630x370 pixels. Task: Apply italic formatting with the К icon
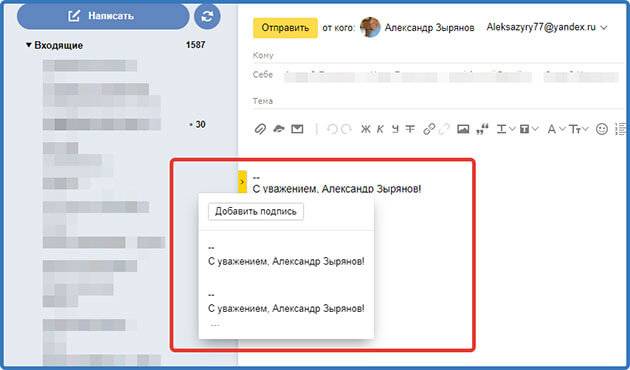(x=380, y=129)
